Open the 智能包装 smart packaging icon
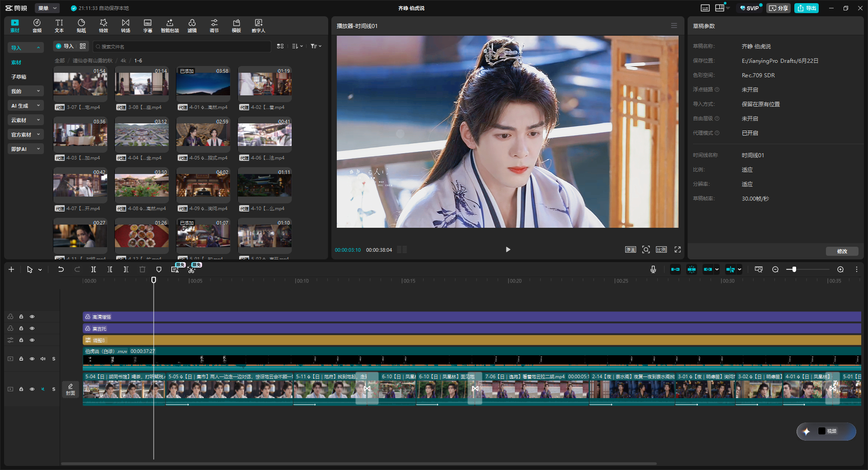 (170, 26)
